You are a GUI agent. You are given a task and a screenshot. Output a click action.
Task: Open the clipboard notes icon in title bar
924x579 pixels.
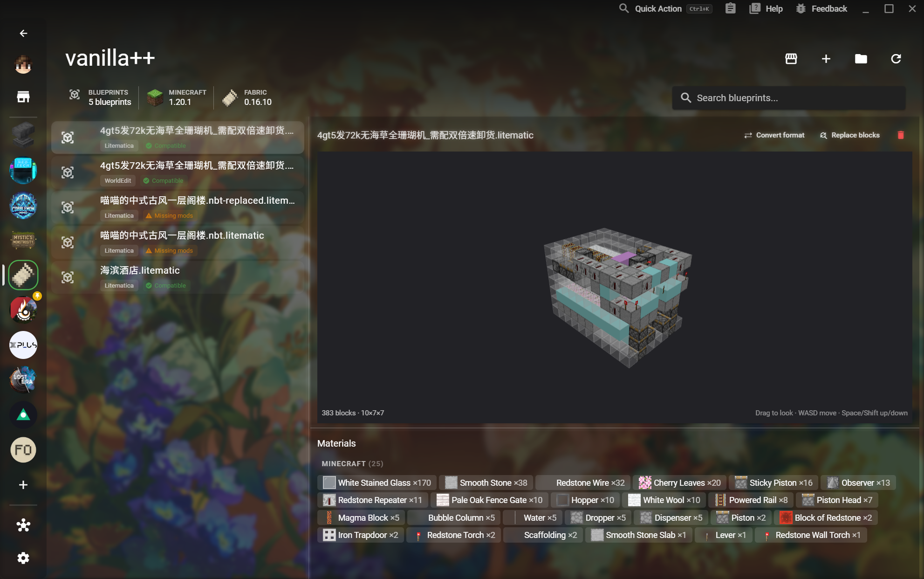[731, 8]
